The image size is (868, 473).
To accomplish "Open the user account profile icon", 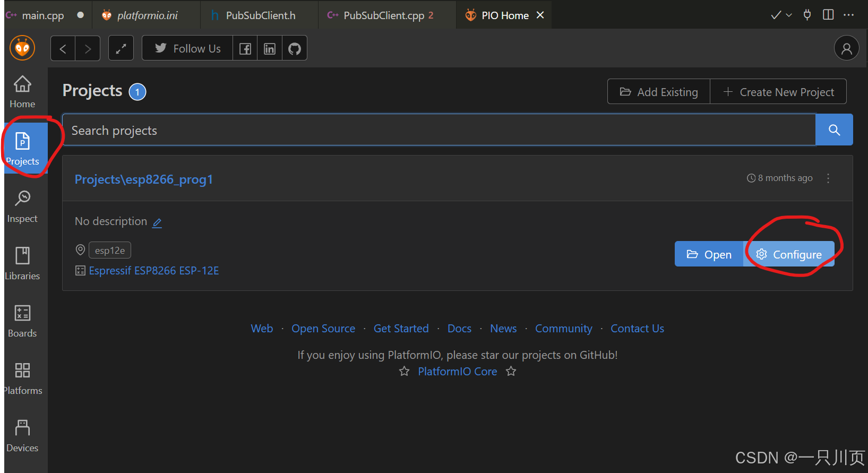I will click(847, 48).
